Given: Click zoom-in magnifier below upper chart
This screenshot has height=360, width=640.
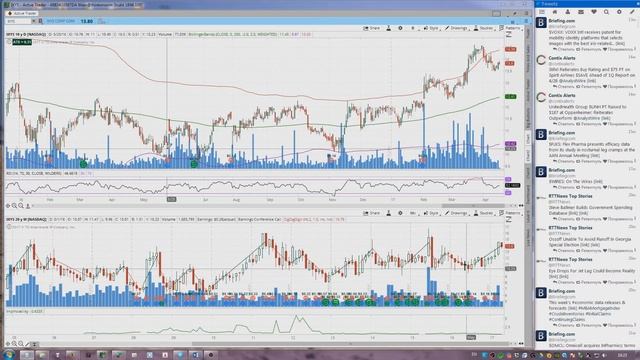Looking at the screenshot, I should [14, 206].
